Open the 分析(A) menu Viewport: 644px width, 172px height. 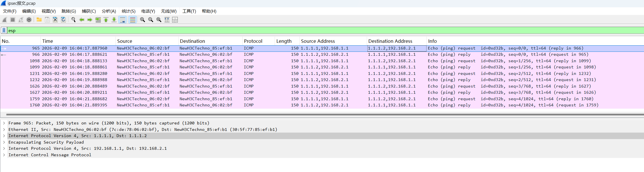pyautogui.click(x=109, y=11)
